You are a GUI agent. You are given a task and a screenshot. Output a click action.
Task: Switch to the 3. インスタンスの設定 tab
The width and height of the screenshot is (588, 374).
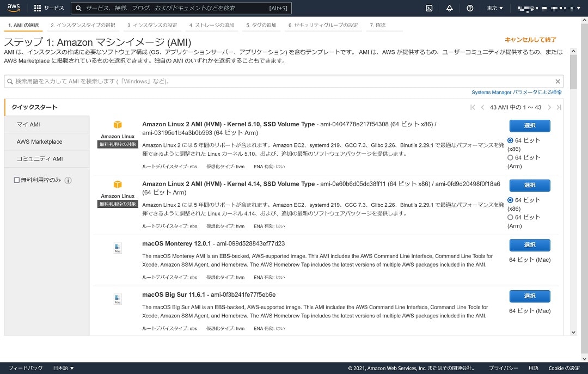(152, 25)
